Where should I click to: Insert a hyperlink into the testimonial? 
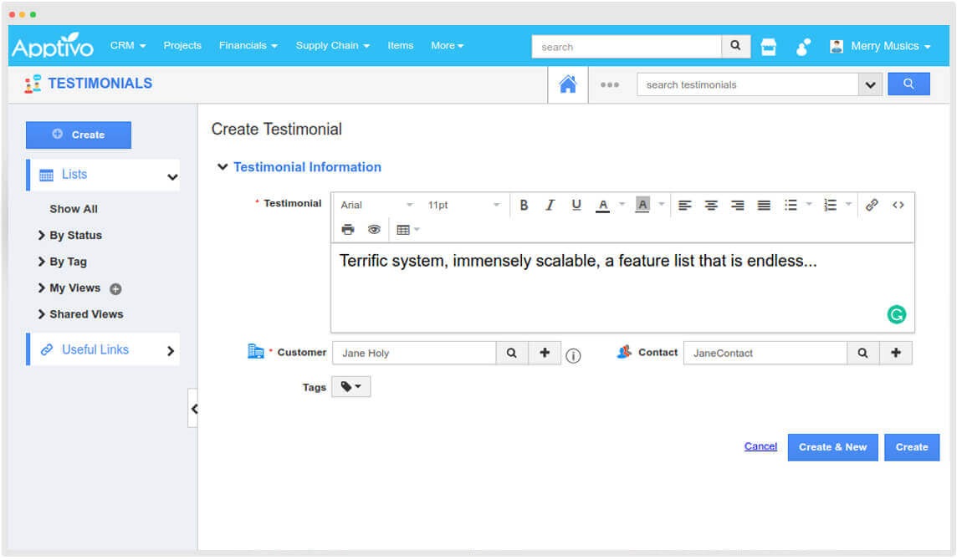872,204
